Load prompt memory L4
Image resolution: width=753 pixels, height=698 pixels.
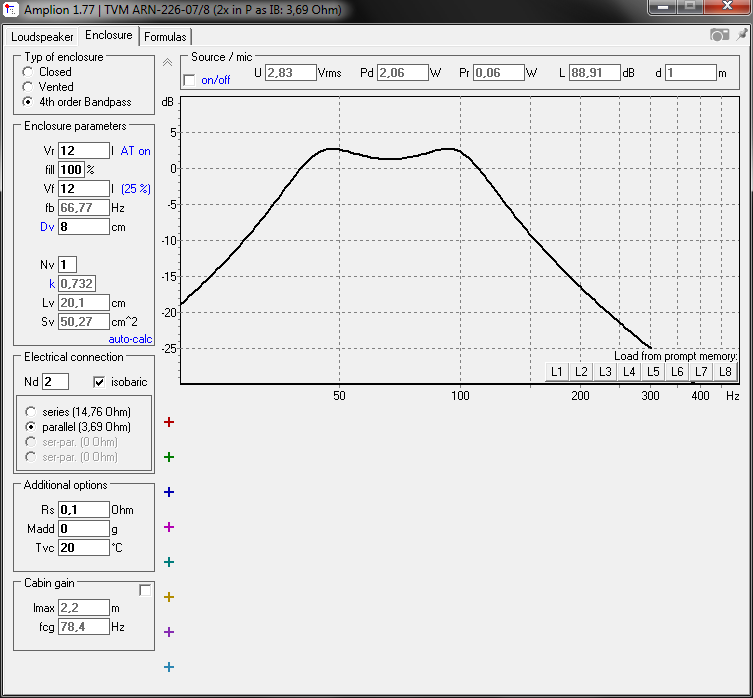coord(629,372)
